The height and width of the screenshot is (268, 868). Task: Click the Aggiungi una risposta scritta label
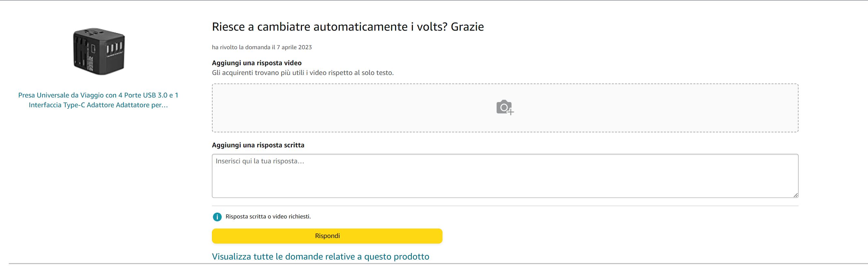click(258, 145)
